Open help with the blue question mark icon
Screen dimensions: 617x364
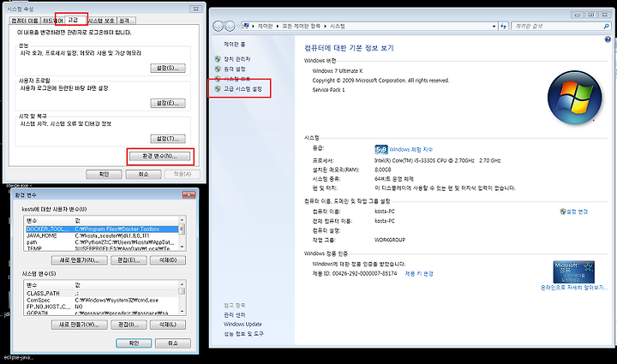[608, 39]
